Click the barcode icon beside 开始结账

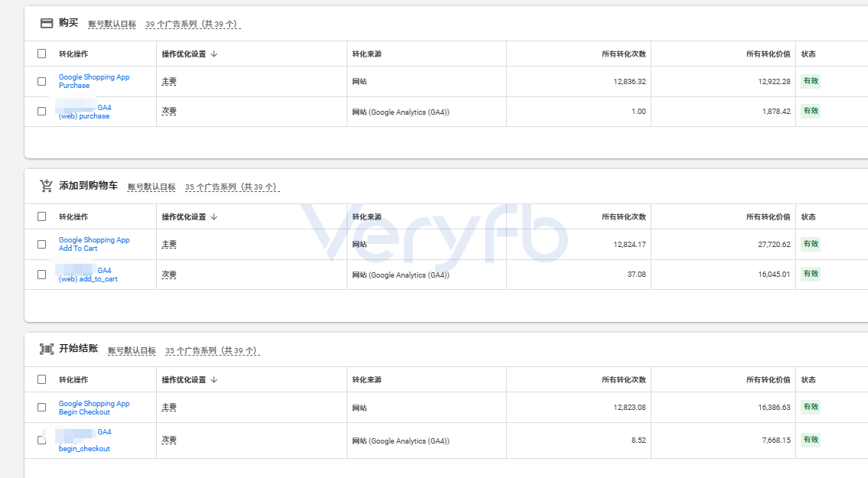(47, 349)
